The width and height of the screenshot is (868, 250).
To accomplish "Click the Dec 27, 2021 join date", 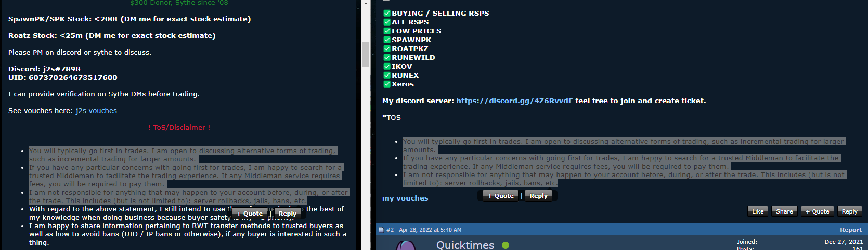I will click(844, 242).
